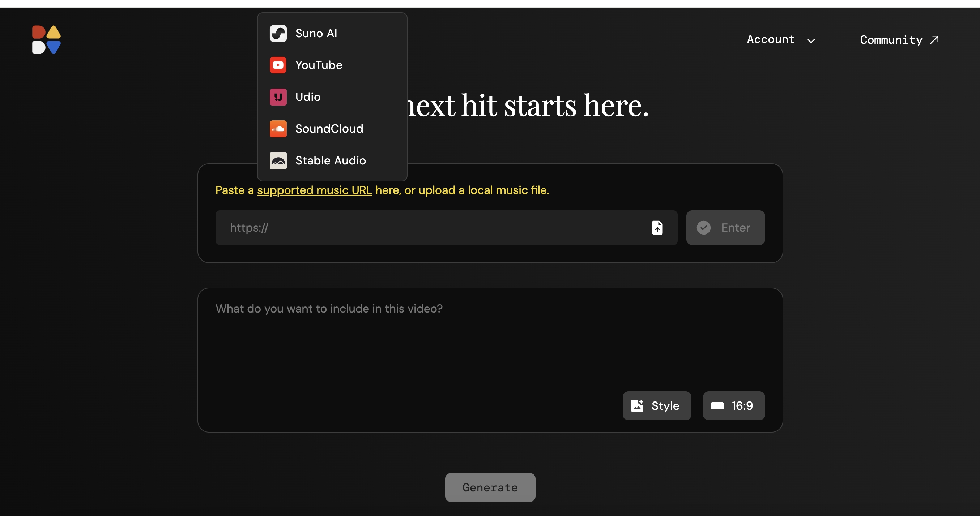Select Suno AI from the list

(332, 34)
